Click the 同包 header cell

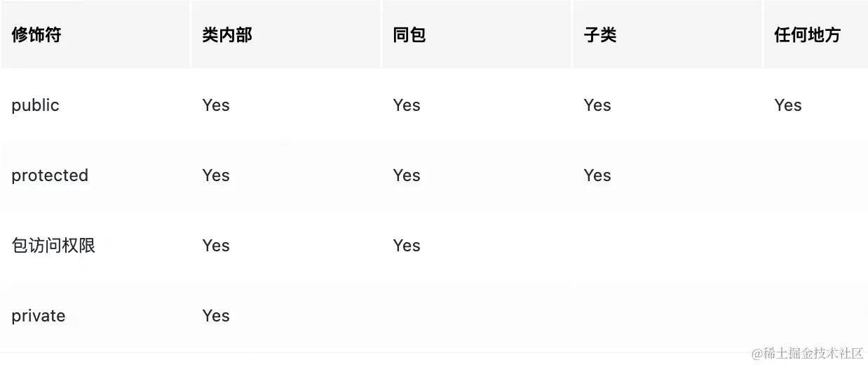pyautogui.click(x=409, y=35)
